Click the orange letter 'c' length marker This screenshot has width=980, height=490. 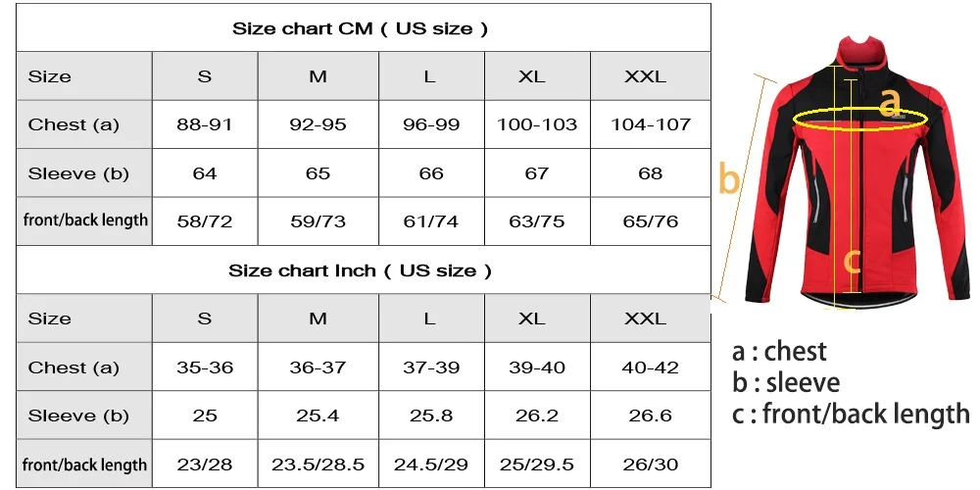[853, 260]
